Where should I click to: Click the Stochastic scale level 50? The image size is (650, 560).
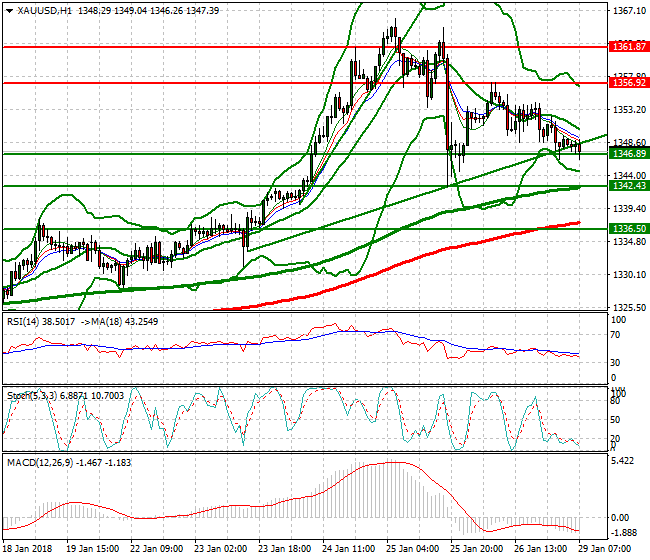[616, 419]
